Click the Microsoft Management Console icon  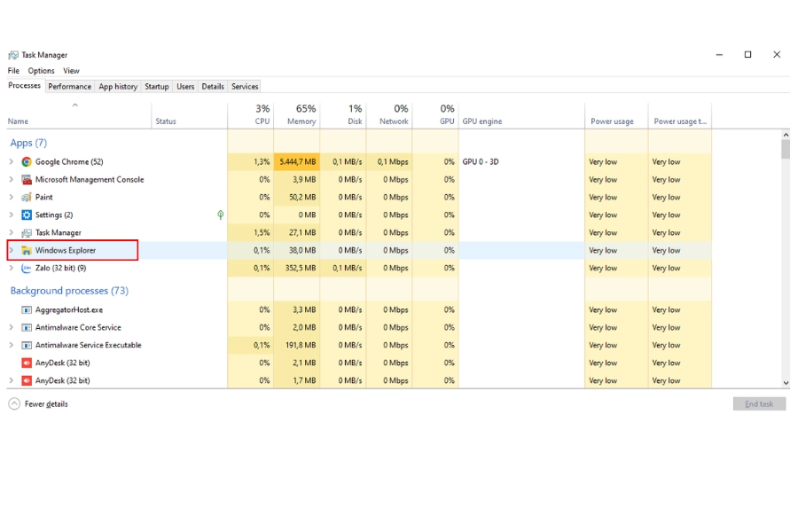27,180
